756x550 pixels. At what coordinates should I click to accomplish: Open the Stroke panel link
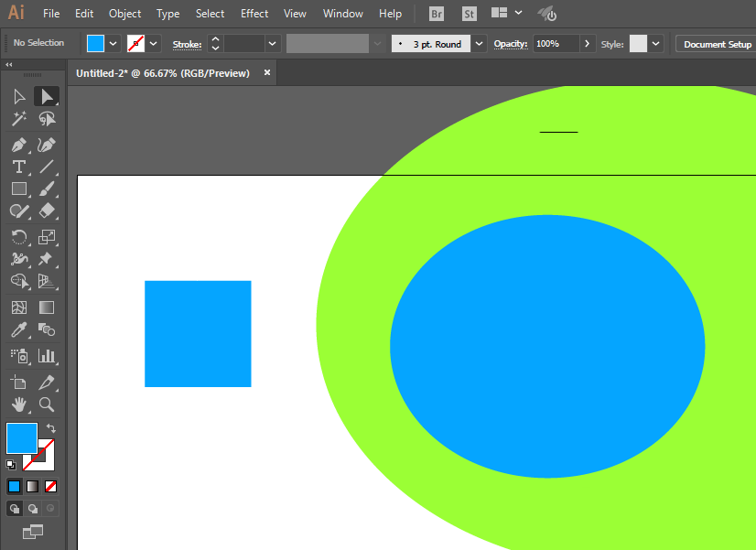187,44
